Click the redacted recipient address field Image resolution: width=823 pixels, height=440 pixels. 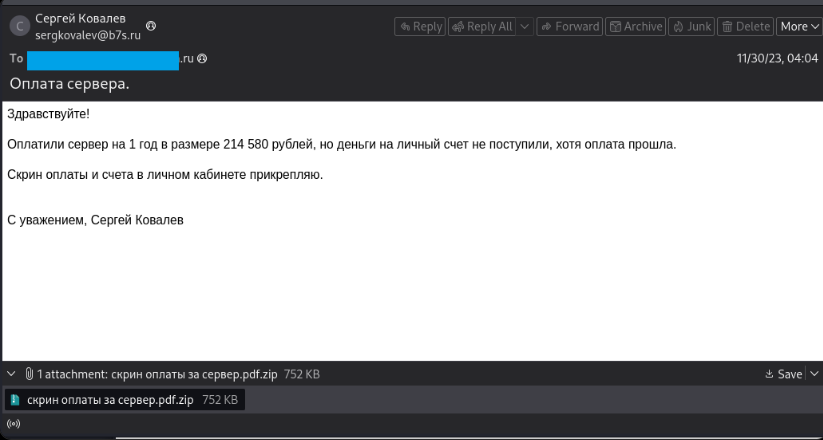click(103, 60)
